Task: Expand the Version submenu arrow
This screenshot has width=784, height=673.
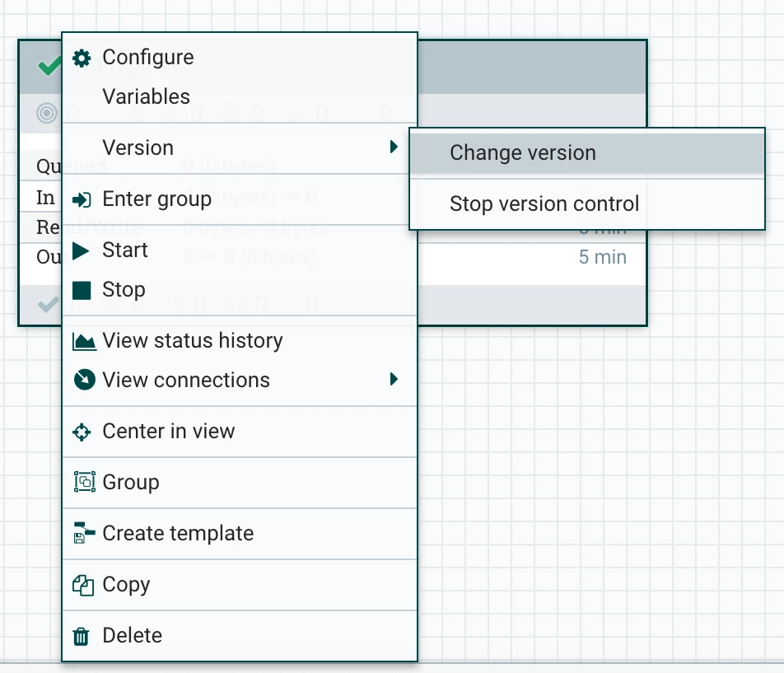Action: click(x=394, y=147)
